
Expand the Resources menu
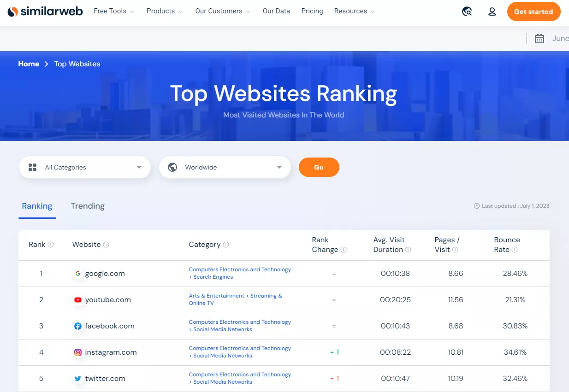click(355, 11)
